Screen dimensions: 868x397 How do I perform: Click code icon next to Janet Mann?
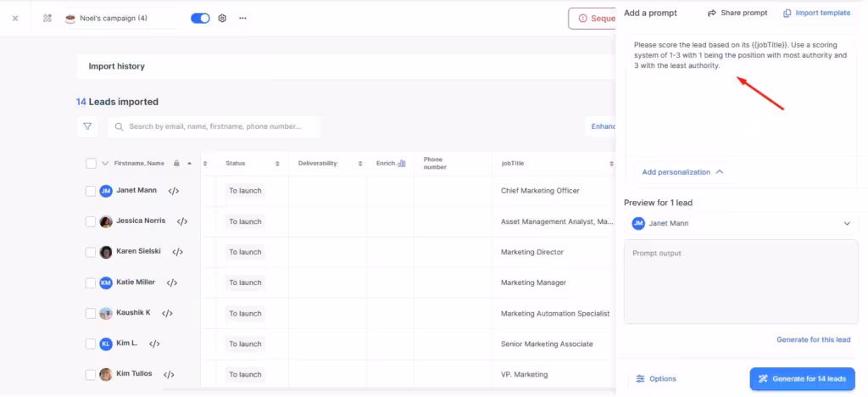(x=174, y=191)
